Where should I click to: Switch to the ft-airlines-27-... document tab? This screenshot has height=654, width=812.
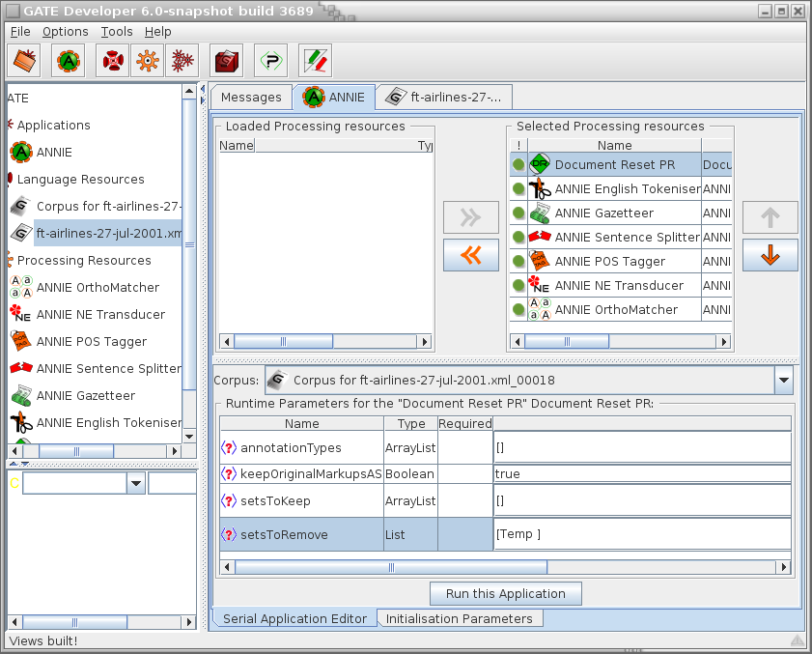[444, 97]
